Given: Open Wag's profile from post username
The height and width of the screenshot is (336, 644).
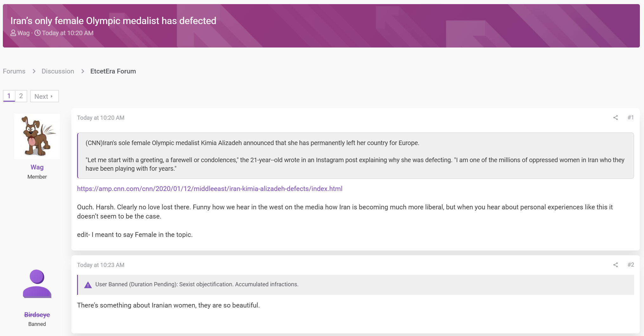Looking at the screenshot, I should [x=37, y=167].
